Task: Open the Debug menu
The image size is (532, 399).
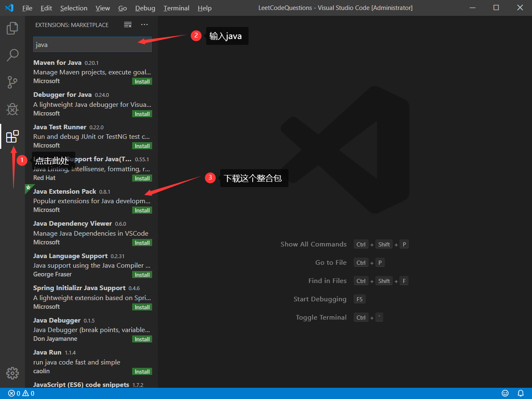Action: pos(145,8)
